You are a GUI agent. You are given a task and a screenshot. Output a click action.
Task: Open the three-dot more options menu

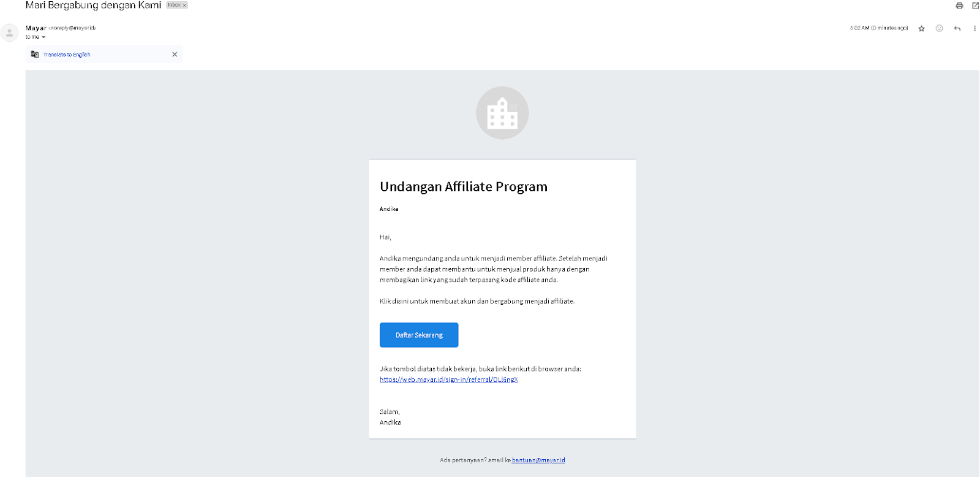point(974,28)
